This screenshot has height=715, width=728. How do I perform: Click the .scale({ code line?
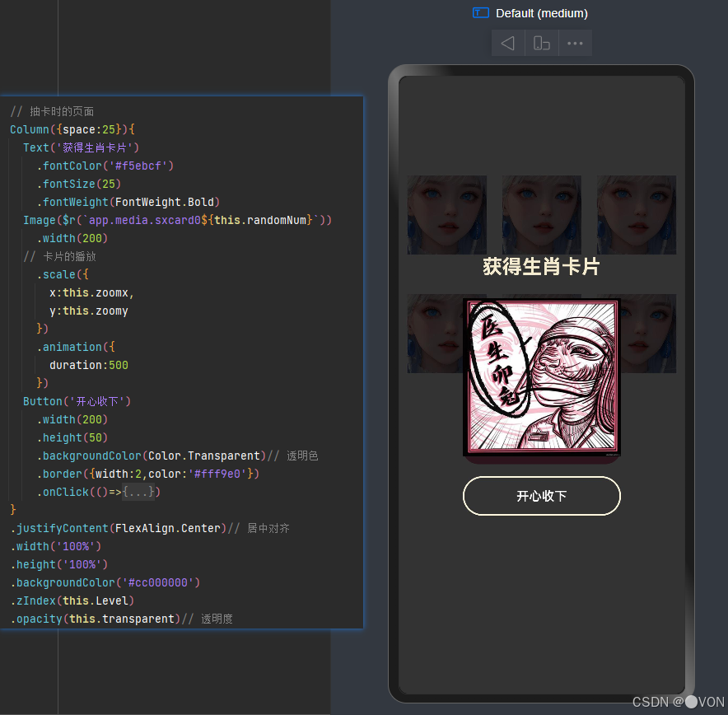(63, 275)
